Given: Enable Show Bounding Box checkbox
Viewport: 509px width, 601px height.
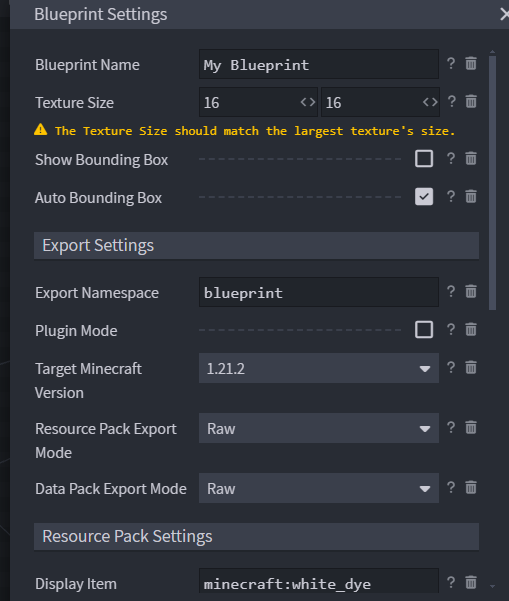Looking at the screenshot, I should coord(424,159).
